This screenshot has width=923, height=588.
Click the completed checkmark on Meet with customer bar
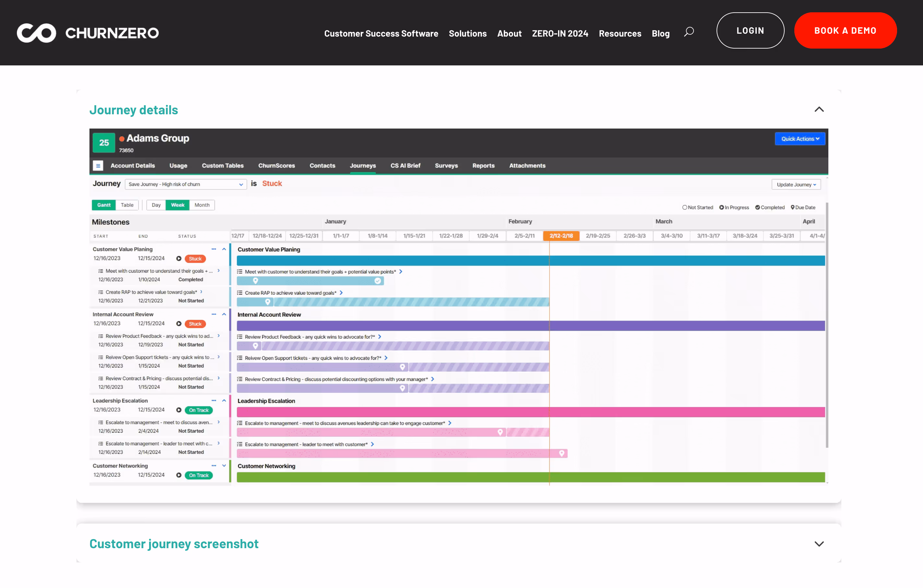point(378,281)
